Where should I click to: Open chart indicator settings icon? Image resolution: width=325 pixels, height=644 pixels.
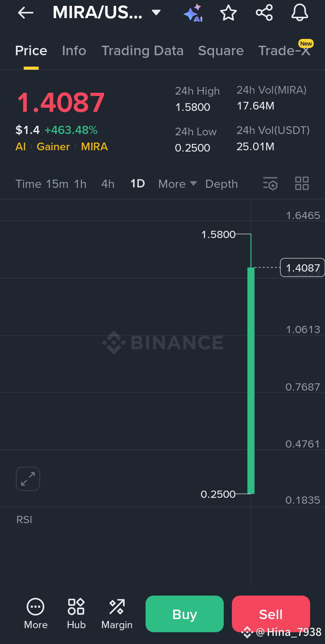(270, 184)
